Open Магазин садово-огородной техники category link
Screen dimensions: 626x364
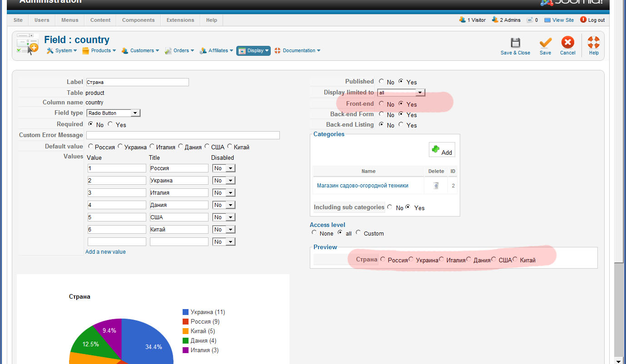pyautogui.click(x=363, y=186)
